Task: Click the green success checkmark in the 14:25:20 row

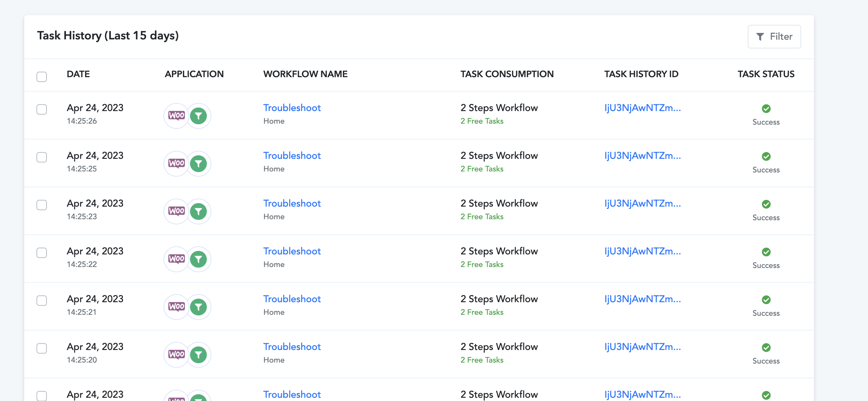Action: pos(766,347)
